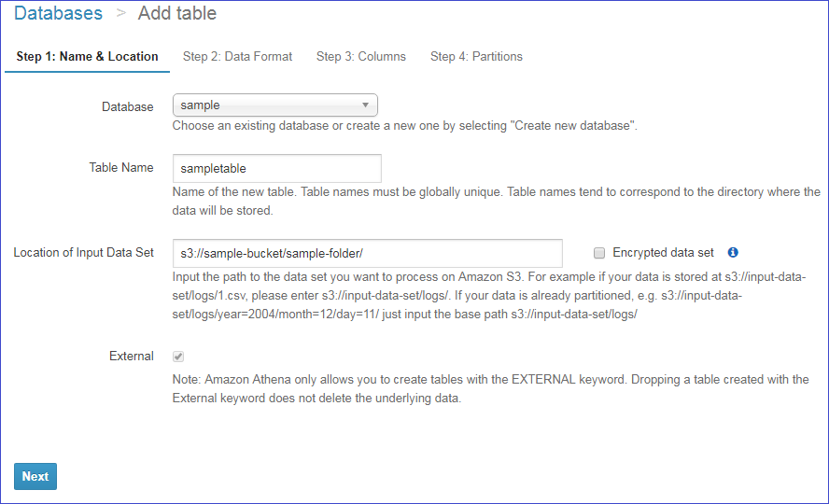Click the info icon beside Encrypted data set
Image resolution: width=829 pixels, height=504 pixels.
tap(733, 253)
